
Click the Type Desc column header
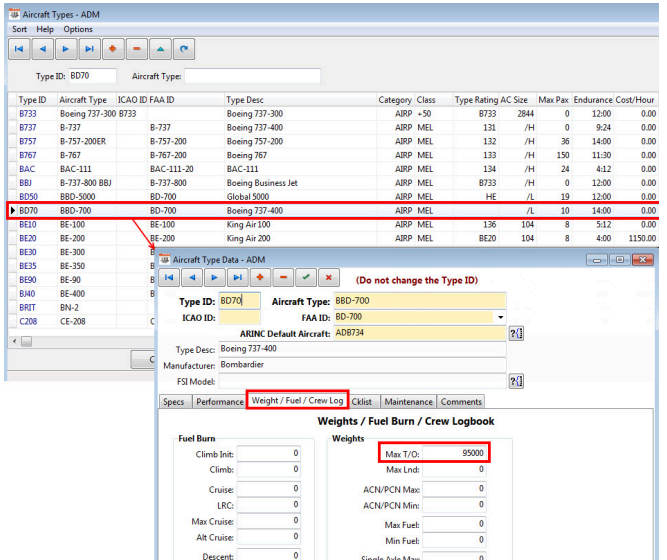300,100
